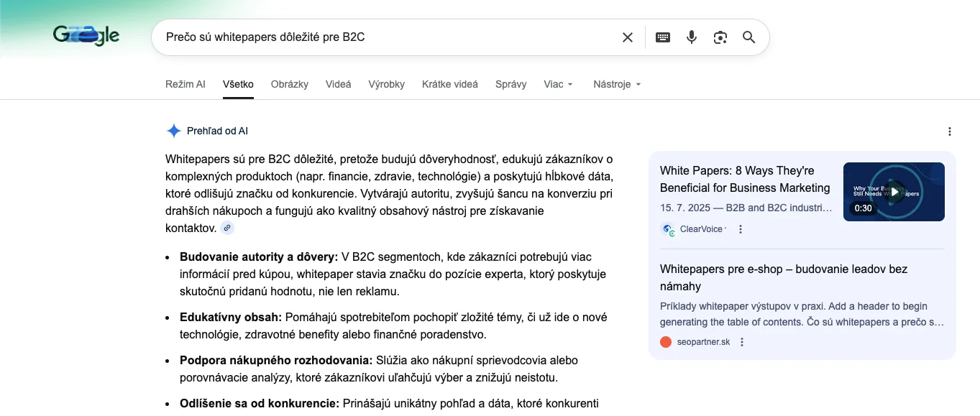
Task: Click the magnifying glass search button
Action: (748, 37)
